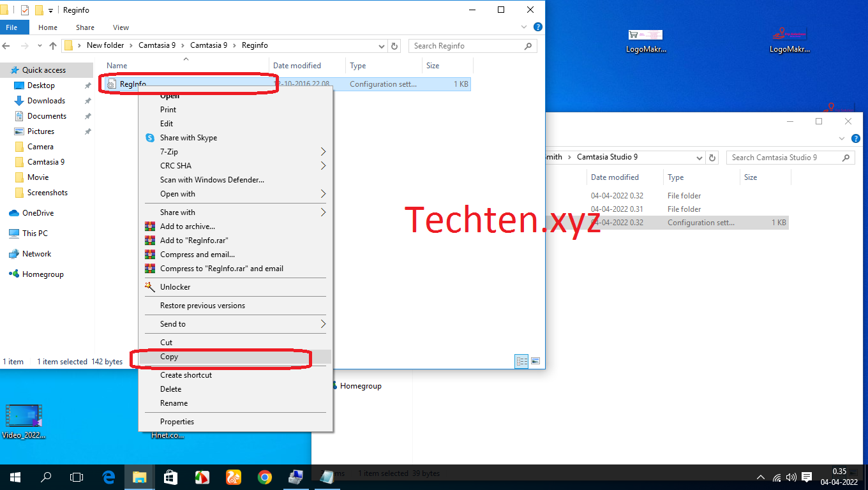Open Screenshots folder in navigation pane
Viewport: 868px width, 490px height.
47,193
